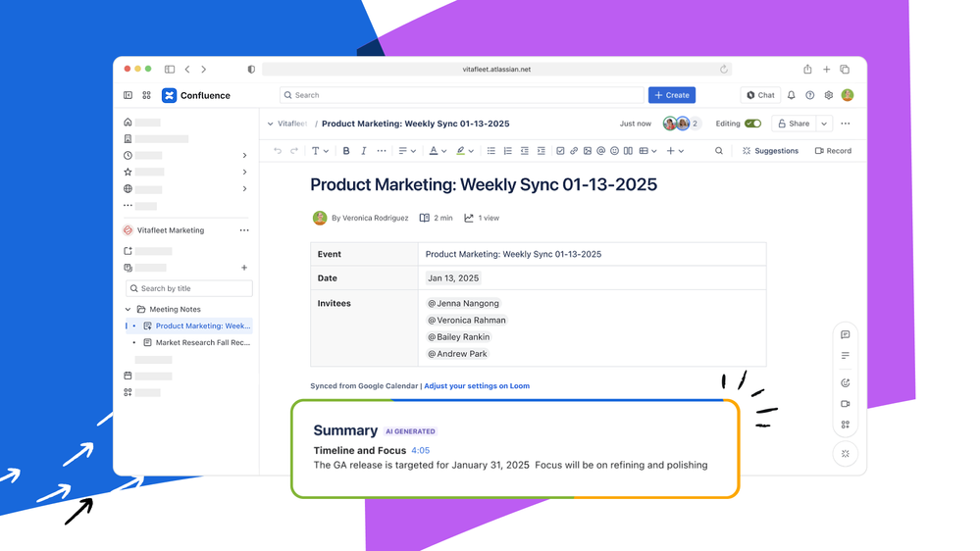Open the text color dropdown
The width and height of the screenshot is (980, 551).
438,151
